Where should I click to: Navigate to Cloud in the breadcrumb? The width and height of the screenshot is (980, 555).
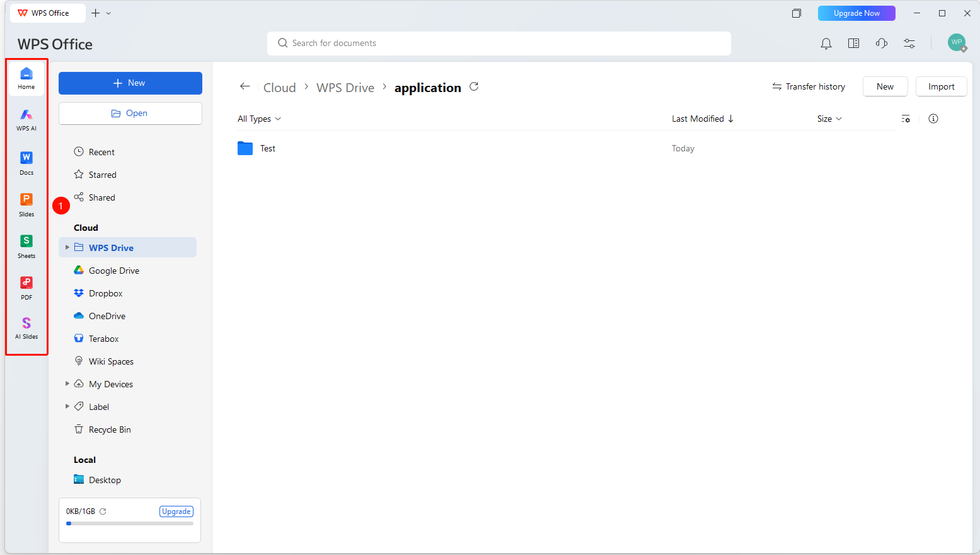pos(279,88)
